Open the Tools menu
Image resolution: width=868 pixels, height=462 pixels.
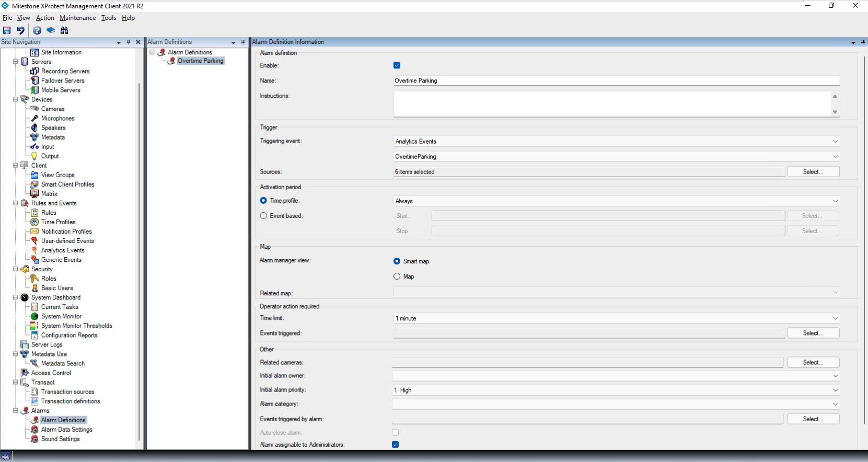[x=109, y=18]
